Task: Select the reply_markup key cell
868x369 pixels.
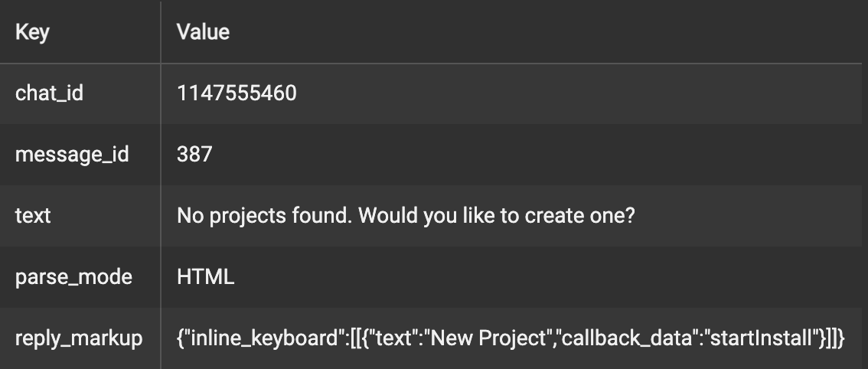Action: (79, 338)
